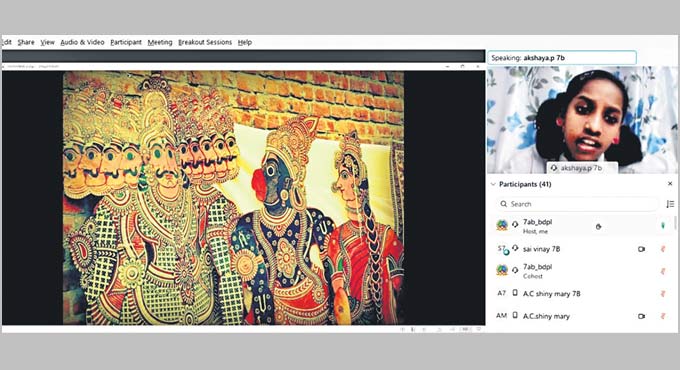Select participant name A.C shiny mary 7B
Image resolution: width=680 pixels, height=370 pixels.
[551, 294]
